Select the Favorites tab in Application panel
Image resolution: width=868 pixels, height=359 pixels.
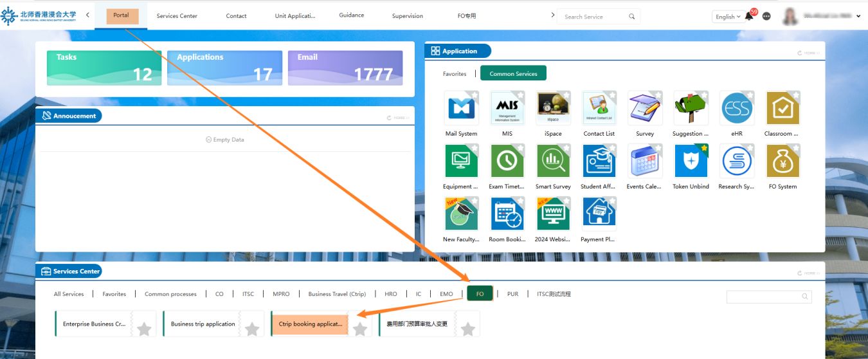tap(455, 74)
